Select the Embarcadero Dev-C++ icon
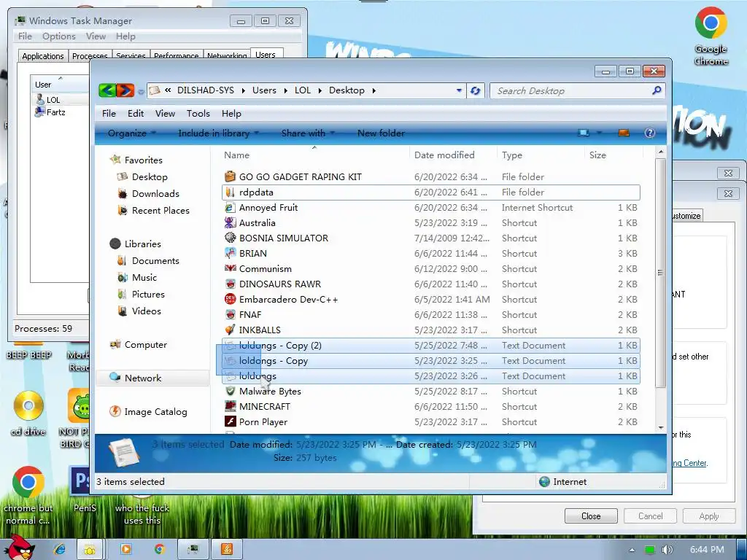The width and height of the screenshot is (747, 560). (230, 299)
